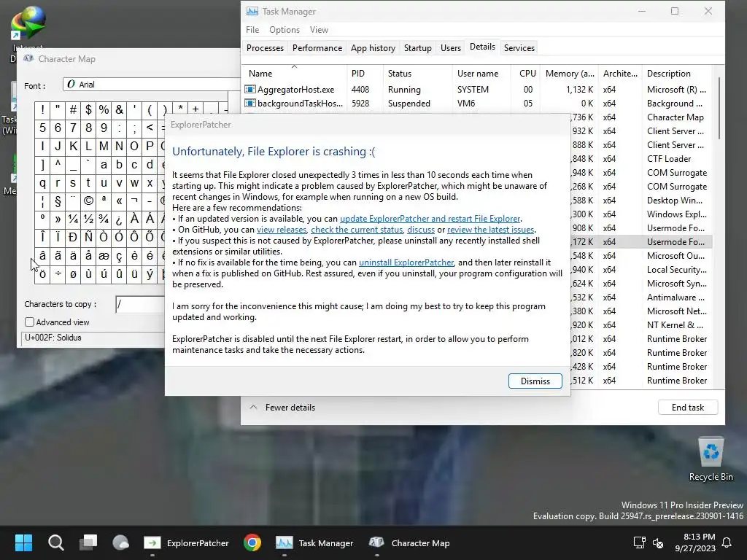Click End task in Task Manager
The width and height of the screenshot is (747, 560).
click(687, 407)
